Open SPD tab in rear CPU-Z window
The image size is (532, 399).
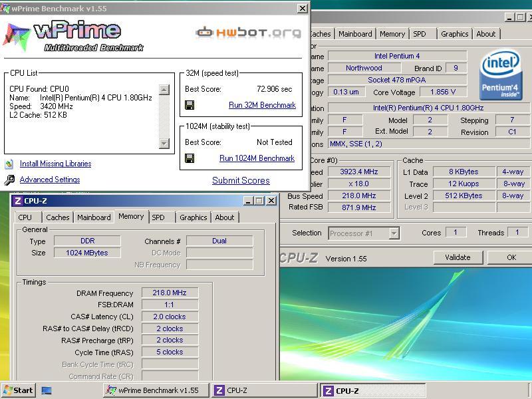(423, 34)
